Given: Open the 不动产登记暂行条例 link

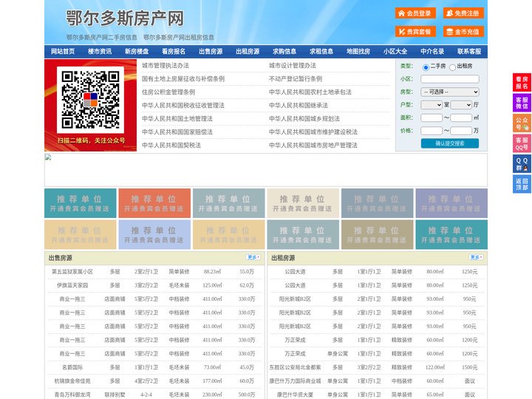Looking at the screenshot, I should (296, 79).
